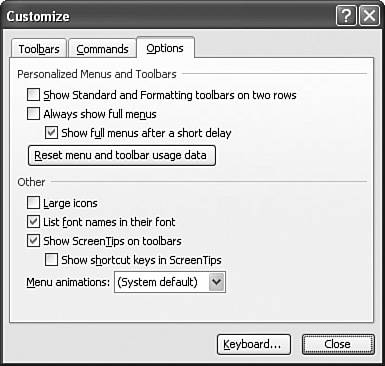This screenshot has width=385, height=366.
Task: Check Always show full menus
Action: (x=33, y=114)
